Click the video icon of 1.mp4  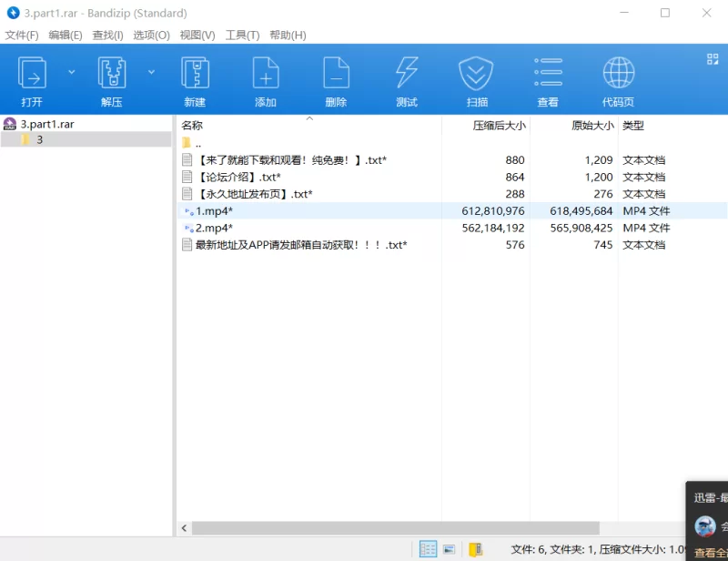[189, 211]
